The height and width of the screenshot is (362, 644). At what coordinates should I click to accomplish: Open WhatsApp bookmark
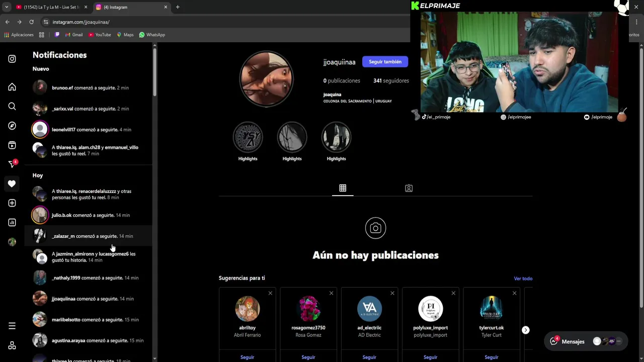pyautogui.click(x=152, y=35)
